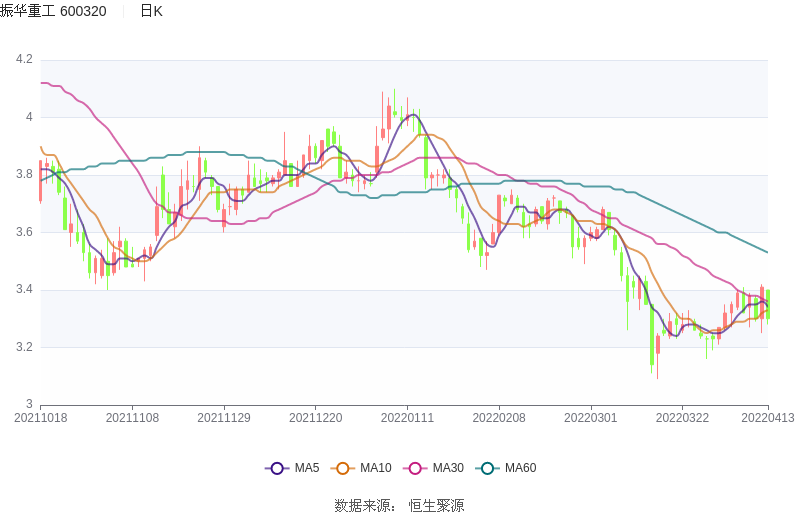The width and height of the screenshot is (800, 517).
Task: Click the teal MA60 legend circle marker
Action: (x=487, y=468)
